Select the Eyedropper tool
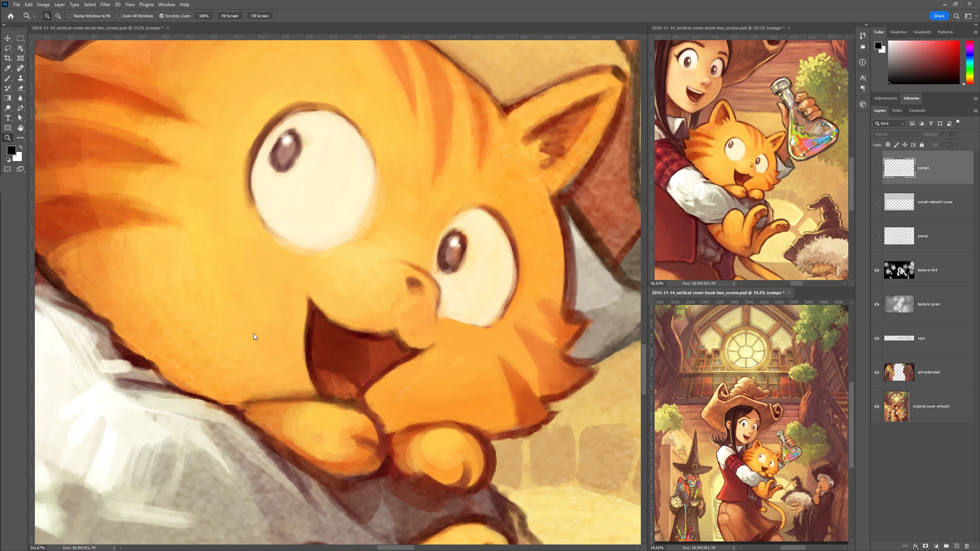 click(x=8, y=68)
